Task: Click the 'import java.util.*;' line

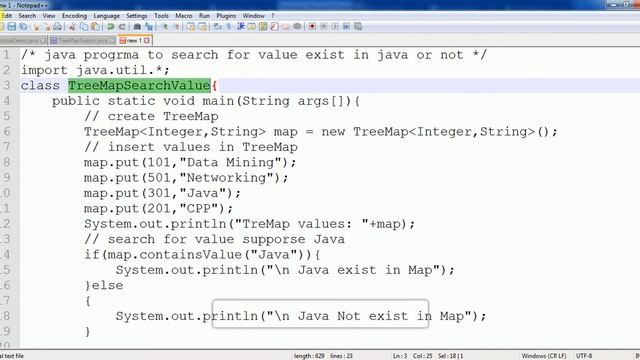Action: coord(95,70)
